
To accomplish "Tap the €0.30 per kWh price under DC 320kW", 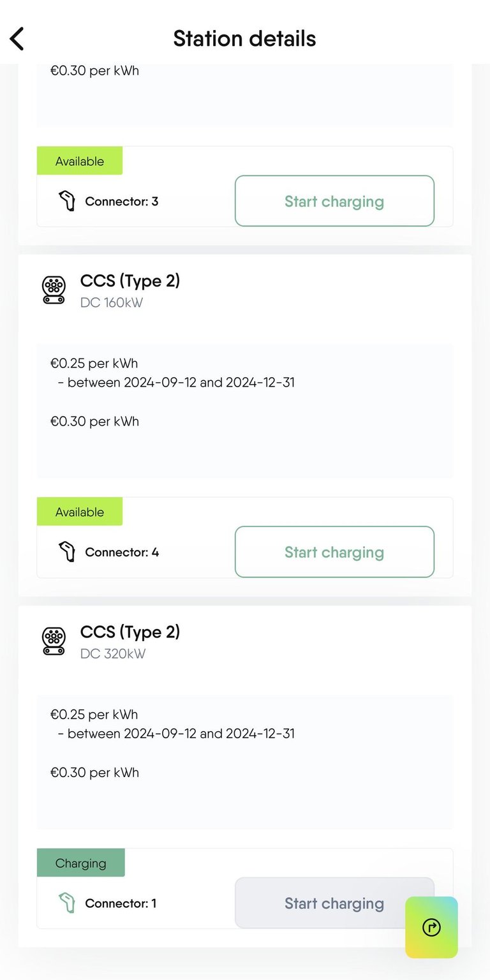I will 94,773.
